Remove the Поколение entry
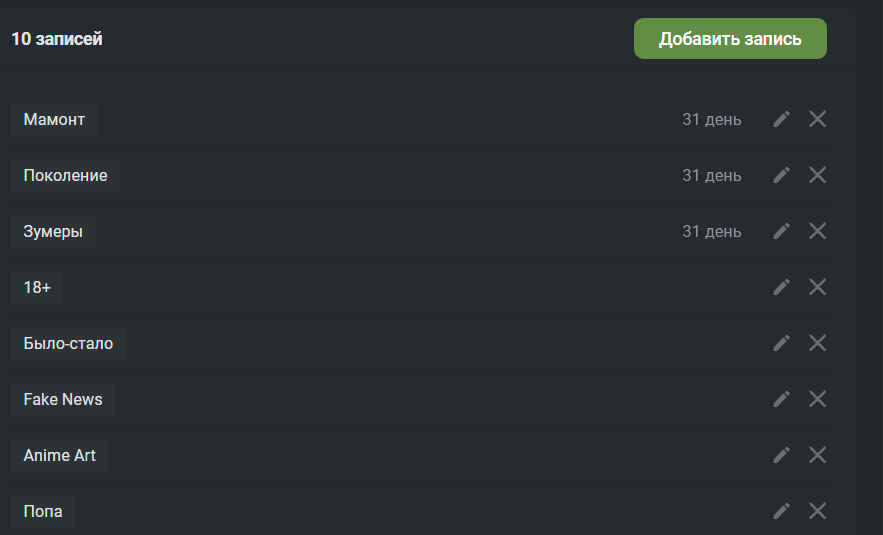Viewport: 883px width, 535px height. point(817,175)
